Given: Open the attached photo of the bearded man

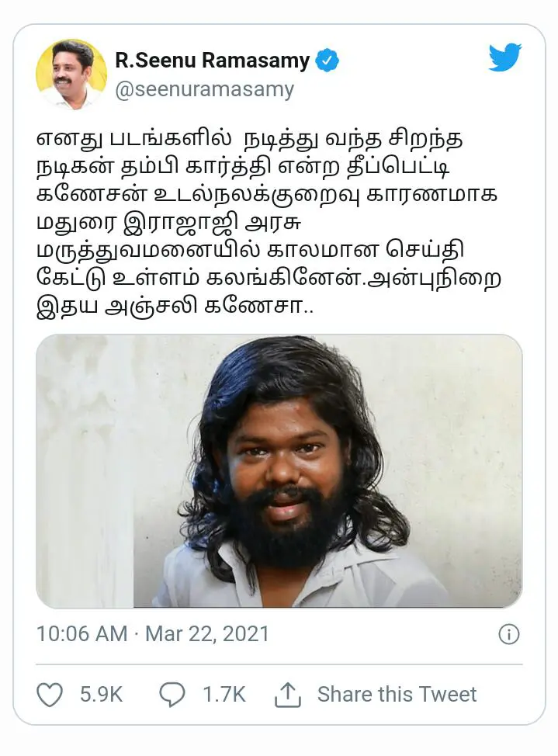Looking at the screenshot, I should (x=279, y=471).
